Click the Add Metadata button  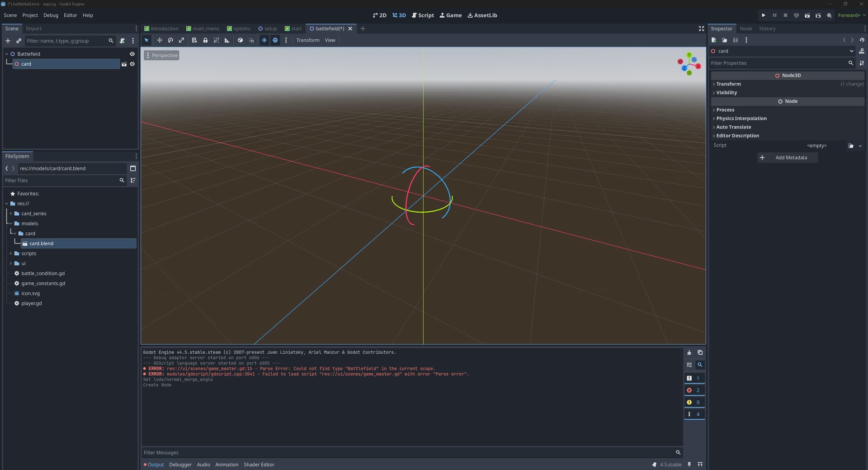[x=787, y=158]
